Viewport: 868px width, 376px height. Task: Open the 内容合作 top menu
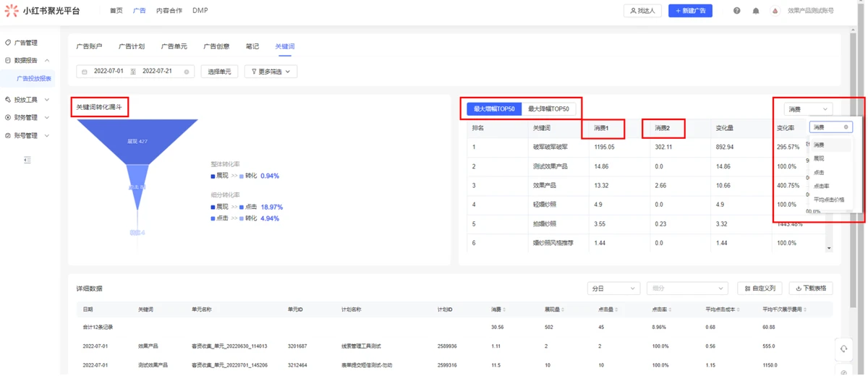point(169,11)
